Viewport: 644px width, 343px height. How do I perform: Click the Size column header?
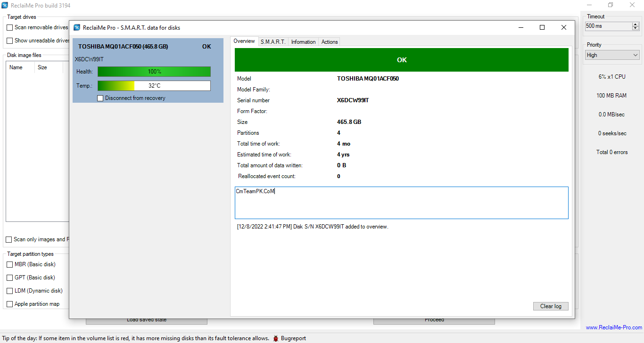(49, 67)
